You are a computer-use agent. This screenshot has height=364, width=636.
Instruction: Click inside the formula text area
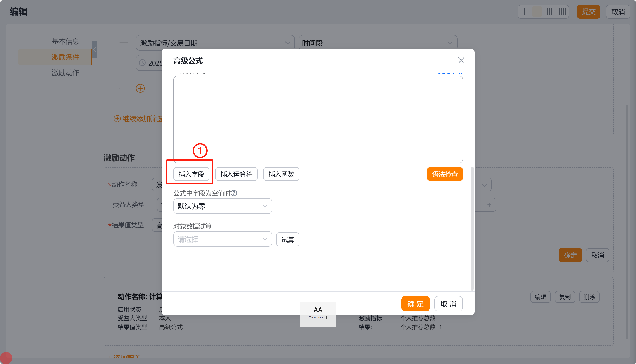(318, 119)
